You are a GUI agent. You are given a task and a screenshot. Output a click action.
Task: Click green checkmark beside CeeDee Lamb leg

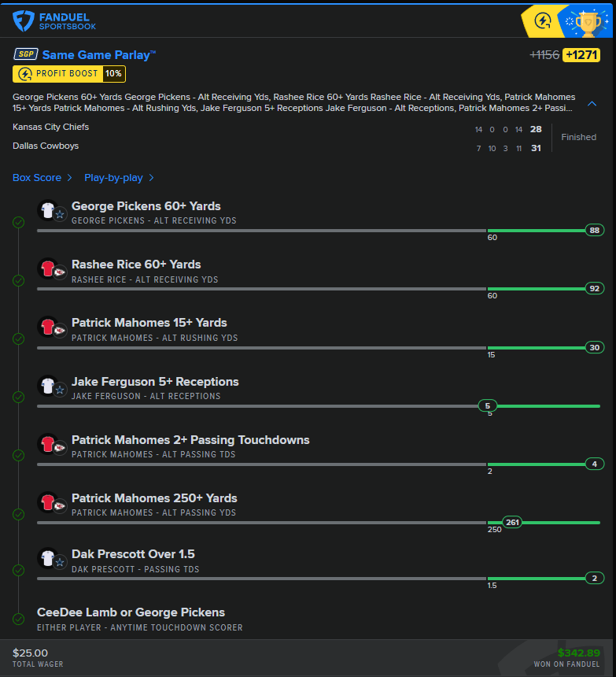[x=18, y=620]
